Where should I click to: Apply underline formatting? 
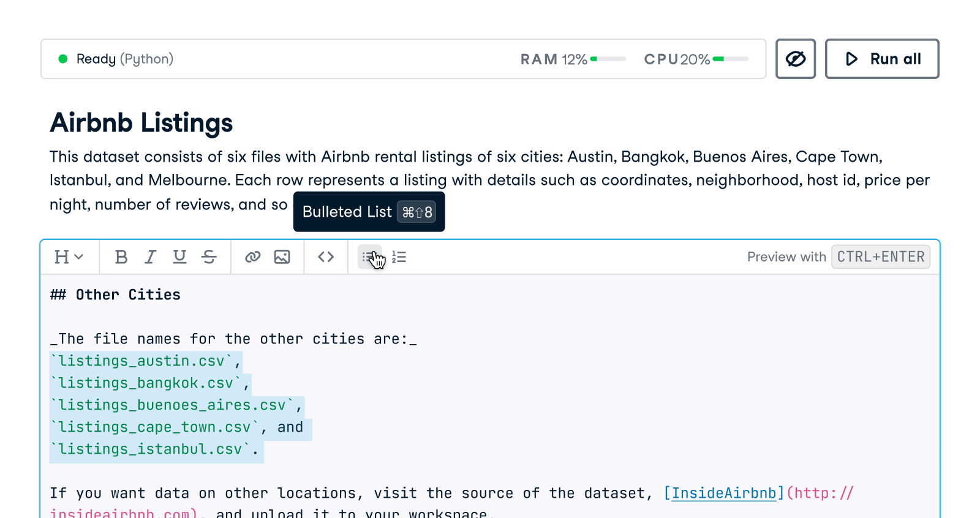click(x=179, y=257)
